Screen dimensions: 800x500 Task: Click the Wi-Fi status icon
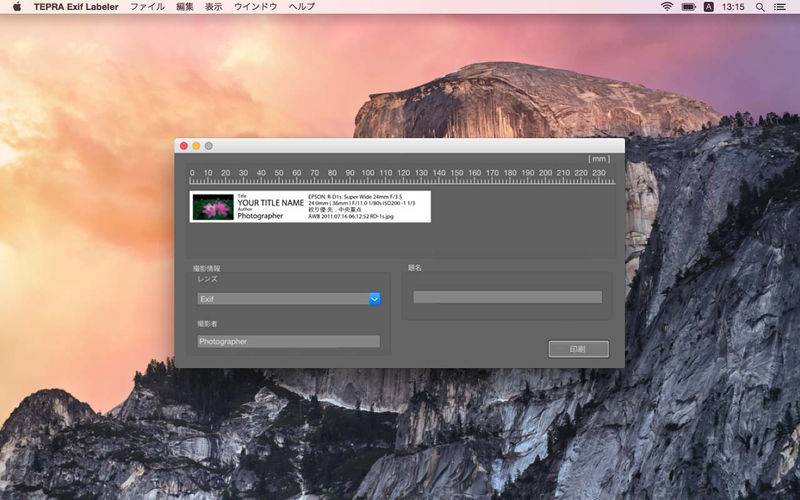click(x=666, y=7)
